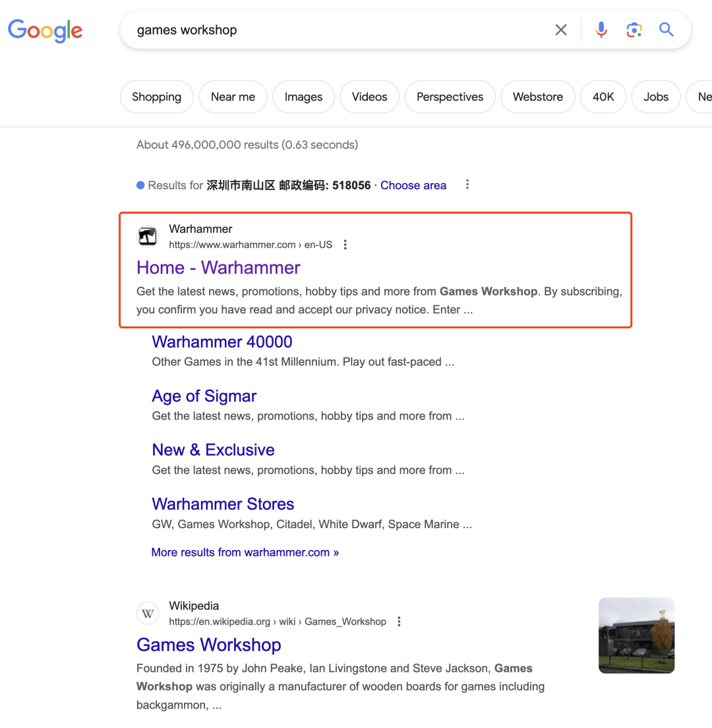
Task: Open three-dot menu for Wikipedia result
Action: 399,622
